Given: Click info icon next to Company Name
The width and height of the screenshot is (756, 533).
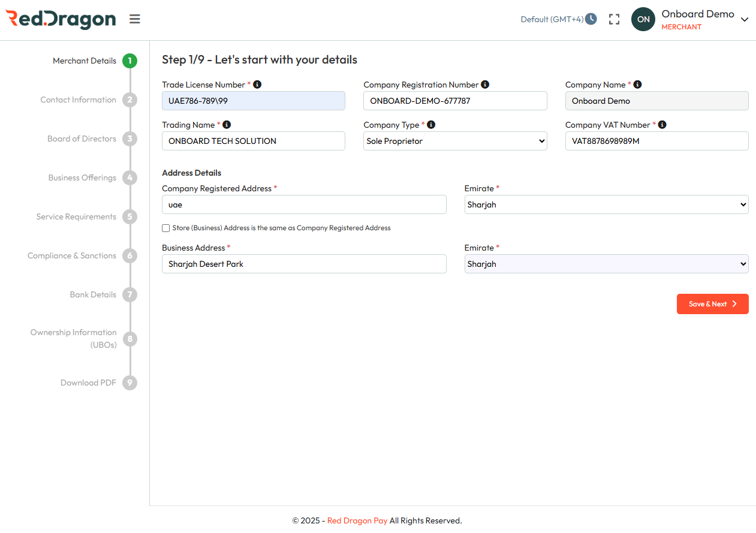Looking at the screenshot, I should point(637,85).
